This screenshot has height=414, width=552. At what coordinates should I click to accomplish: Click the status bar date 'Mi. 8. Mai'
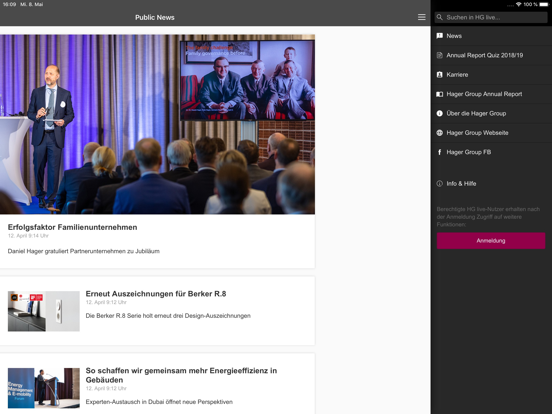32,4
